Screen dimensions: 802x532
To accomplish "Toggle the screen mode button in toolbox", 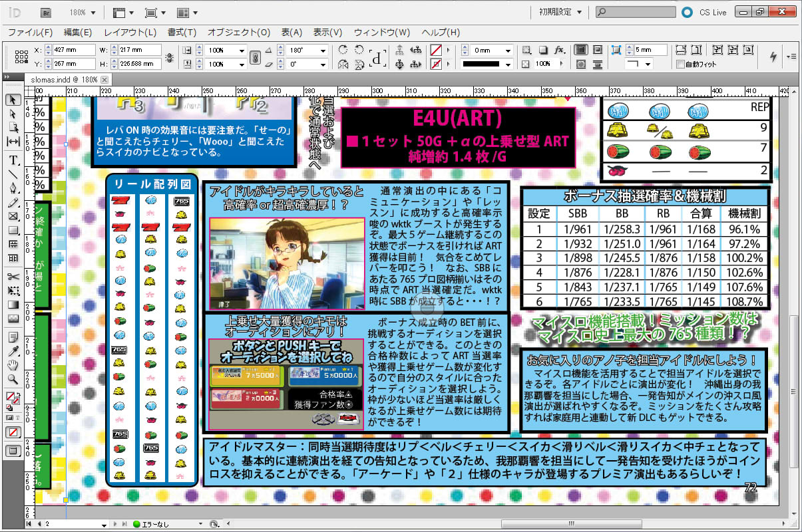I will [13, 451].
